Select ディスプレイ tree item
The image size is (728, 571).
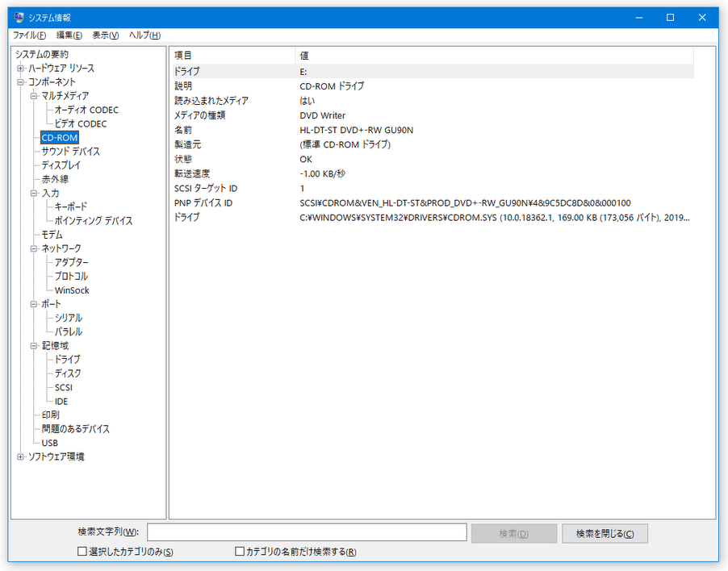click(x=61, y=165)
